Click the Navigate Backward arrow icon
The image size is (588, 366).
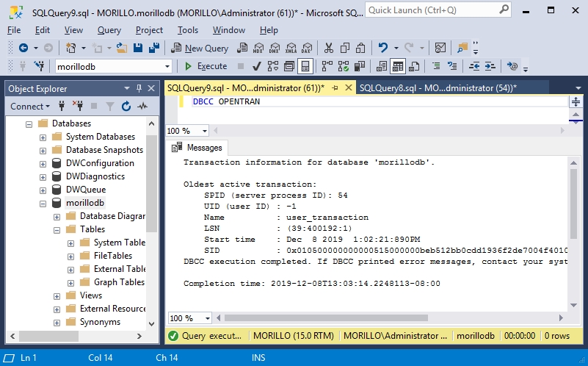pyautogui.click(x=23, y=48)
